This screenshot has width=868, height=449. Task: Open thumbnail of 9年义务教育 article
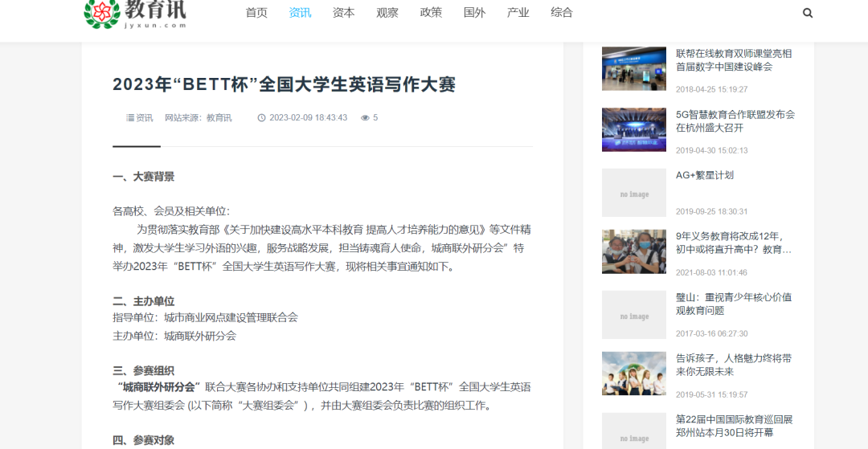pyautogui.click(x=634, y=251)
